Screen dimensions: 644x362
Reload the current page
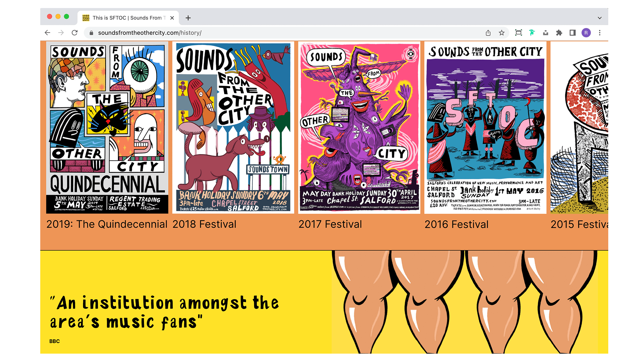pos(74,33)
